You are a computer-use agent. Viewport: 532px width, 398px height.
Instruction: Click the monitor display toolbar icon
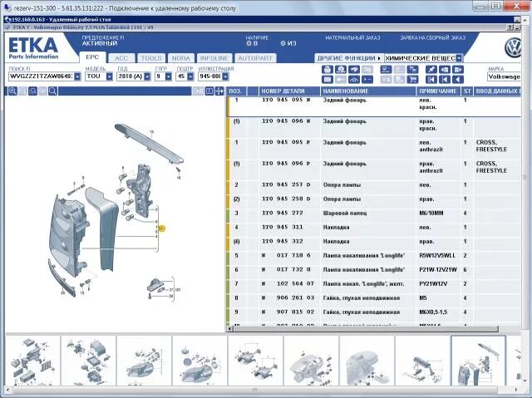point(386,70)
